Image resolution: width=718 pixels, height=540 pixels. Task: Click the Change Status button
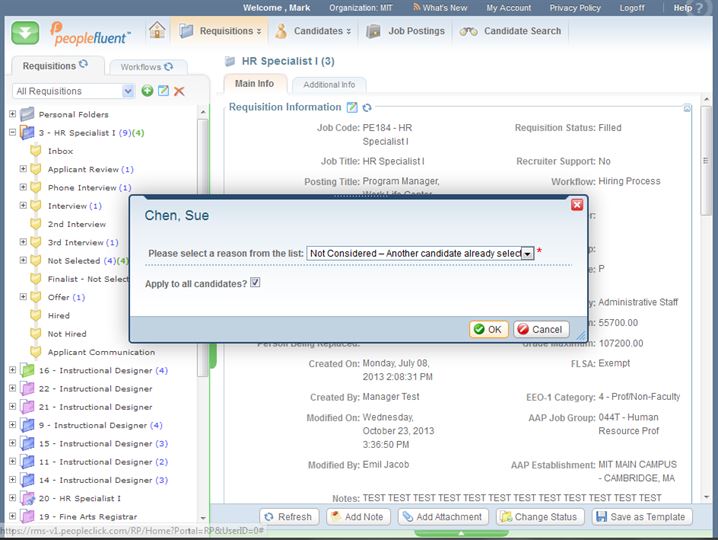[539, 517]
